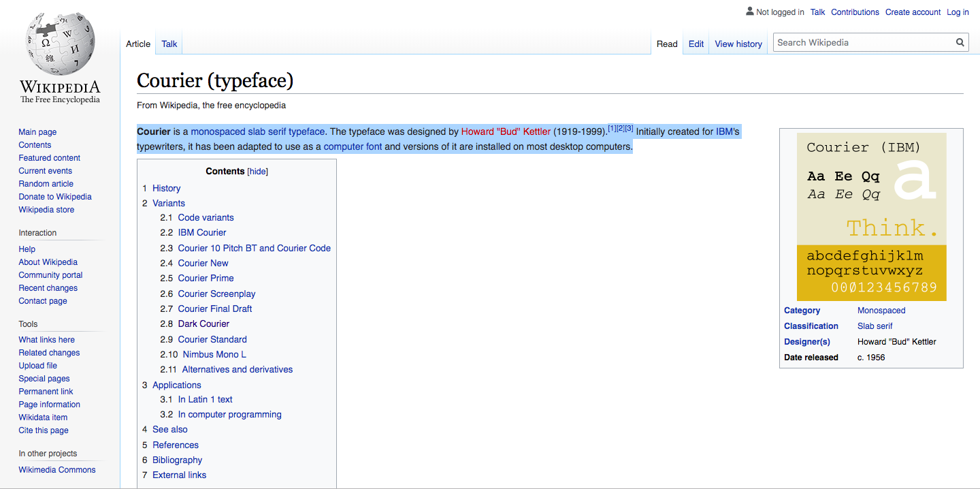Open the sidebar Contents link
Viewport: 980px width, 489px height.
click(x=35, y=145)
